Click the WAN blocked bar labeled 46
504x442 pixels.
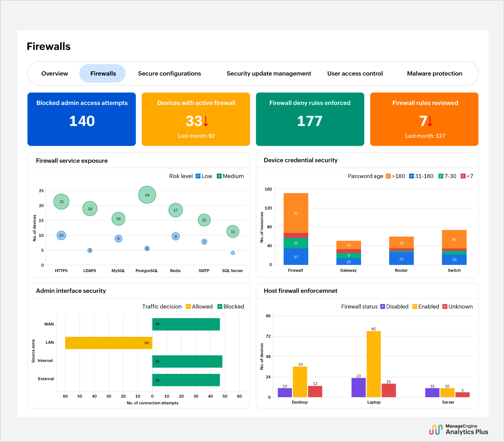(186, 324)
